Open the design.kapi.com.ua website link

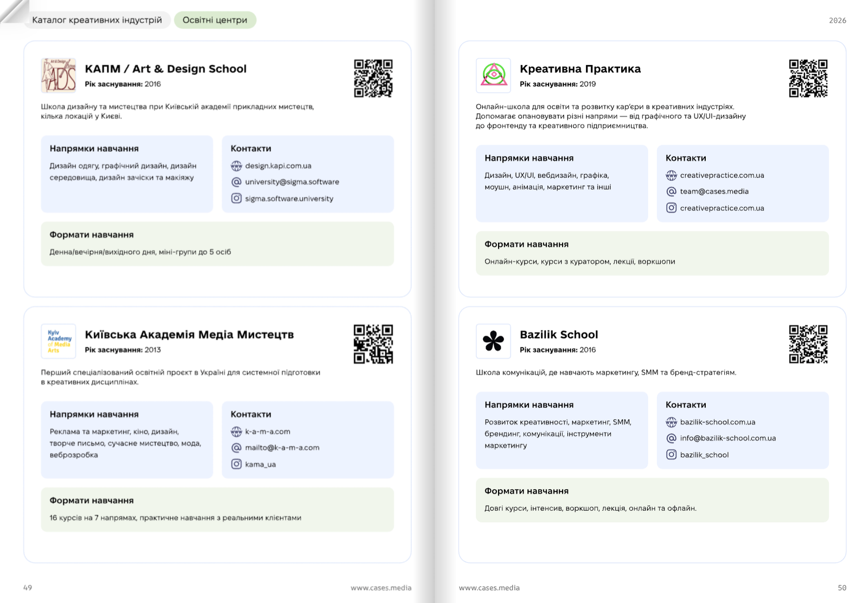pyautogui.click(x=278, y=166)
